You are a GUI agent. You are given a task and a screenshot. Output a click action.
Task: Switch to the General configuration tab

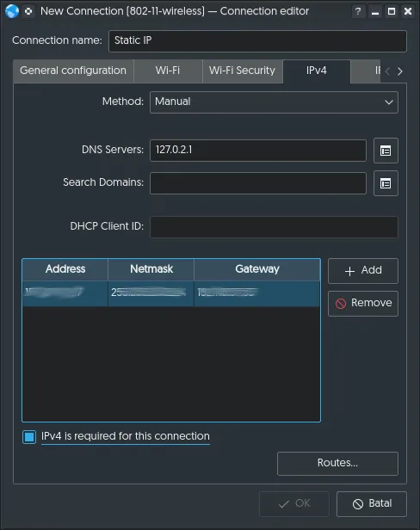73,71
